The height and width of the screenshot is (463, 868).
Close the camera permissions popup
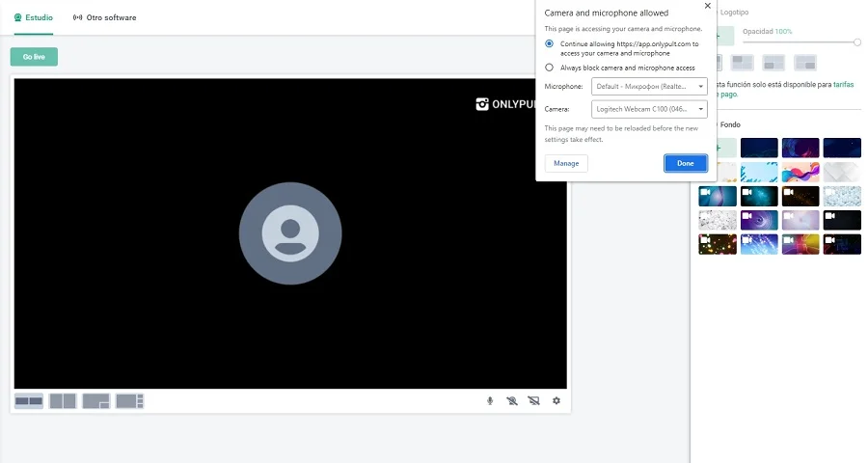(708, 6)
